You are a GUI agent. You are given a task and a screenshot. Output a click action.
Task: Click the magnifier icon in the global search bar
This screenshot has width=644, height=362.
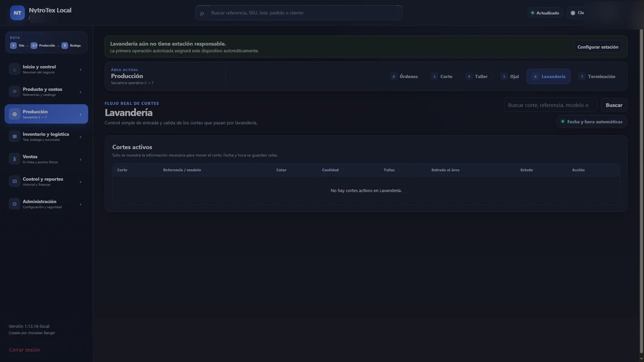click(202, 13)
